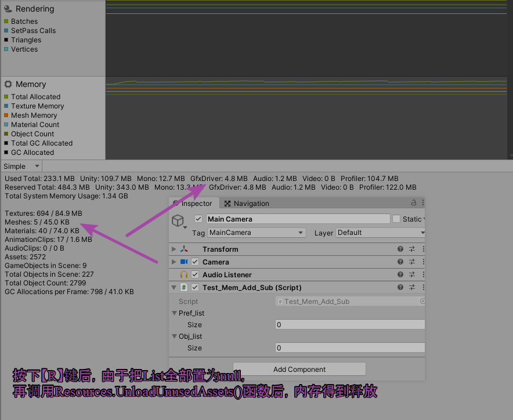Collapse the Pref_list foldout
This screenshot has width=513, height=420.
coord(174,313)
